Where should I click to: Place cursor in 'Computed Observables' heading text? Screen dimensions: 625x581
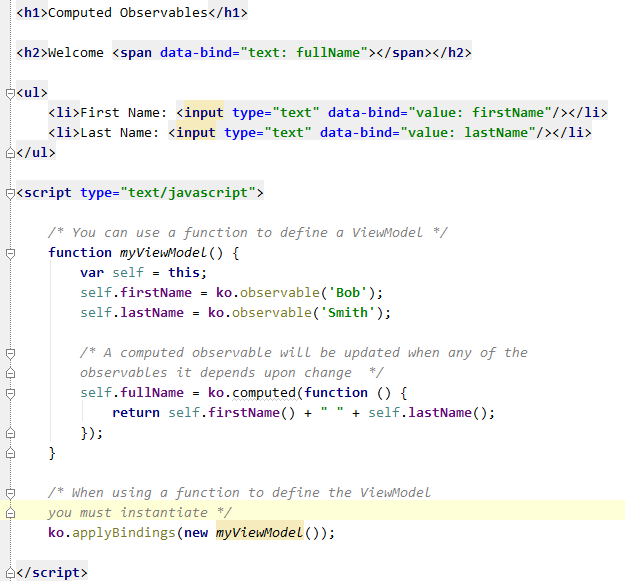coord(128,13)
